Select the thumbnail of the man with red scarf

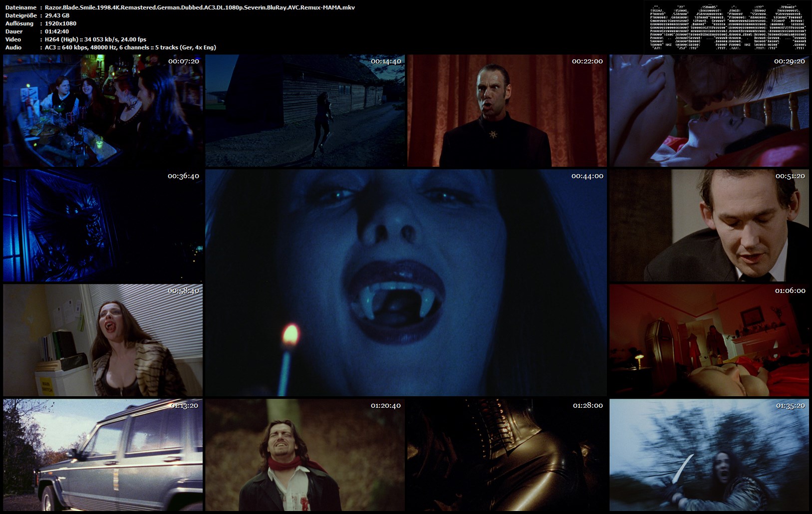[x=305, y=455]
